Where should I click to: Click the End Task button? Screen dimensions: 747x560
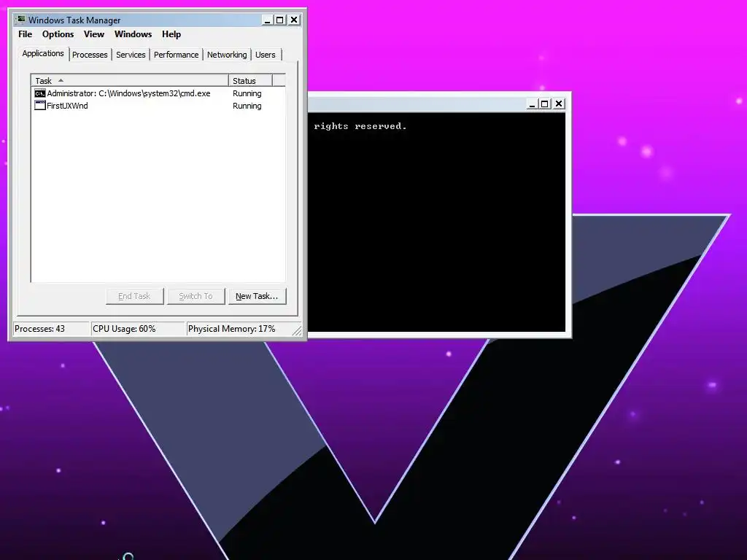[x=134, y=296]
